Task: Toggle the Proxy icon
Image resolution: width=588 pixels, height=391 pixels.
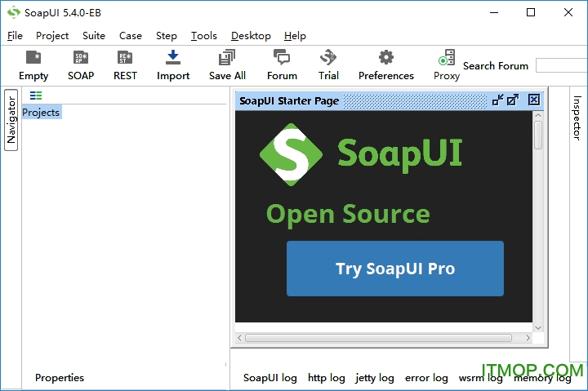Action: click(446, 65)
